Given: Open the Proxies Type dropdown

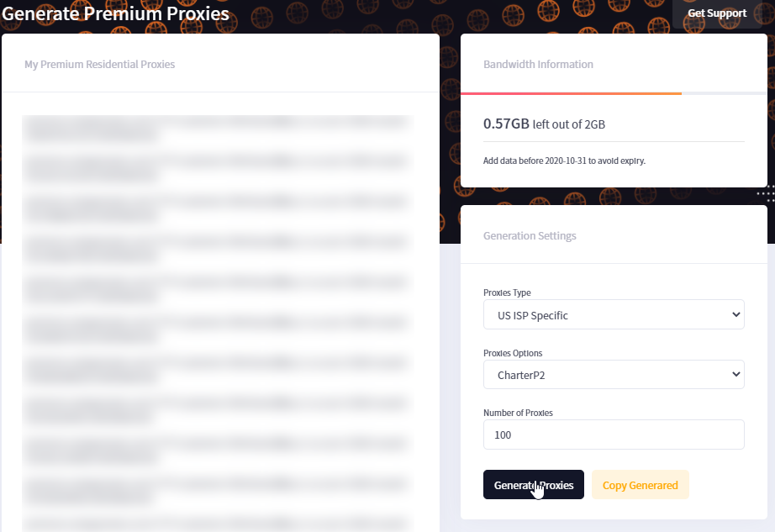Looking at the screenshot, I should [x=614, y=314].
